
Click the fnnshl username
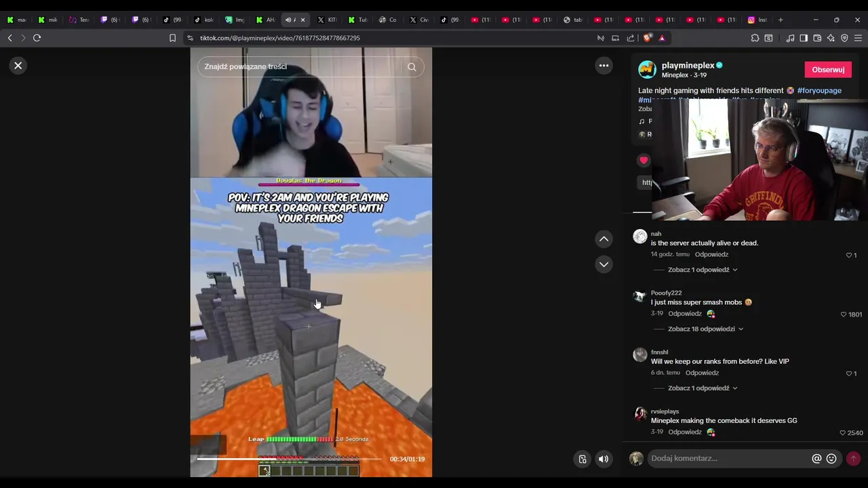coord(660,352)
